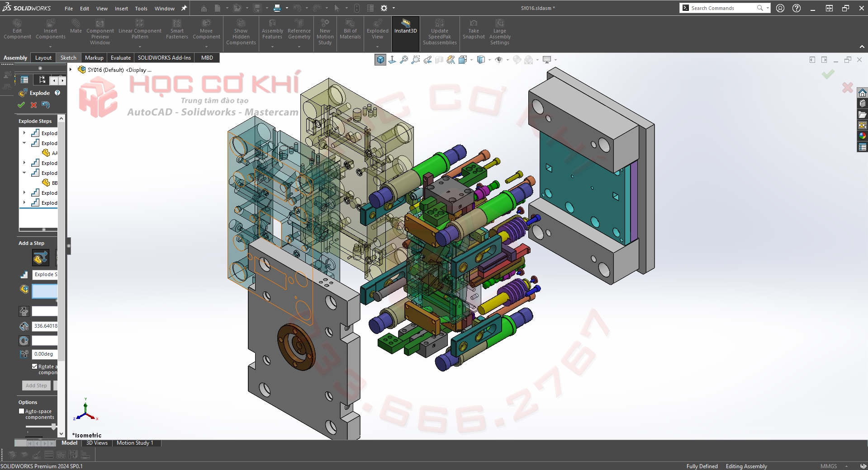Viewport: 868px width, 470px height.
Task: Open the PropertyManager tab icon
Action: (24, 80)
